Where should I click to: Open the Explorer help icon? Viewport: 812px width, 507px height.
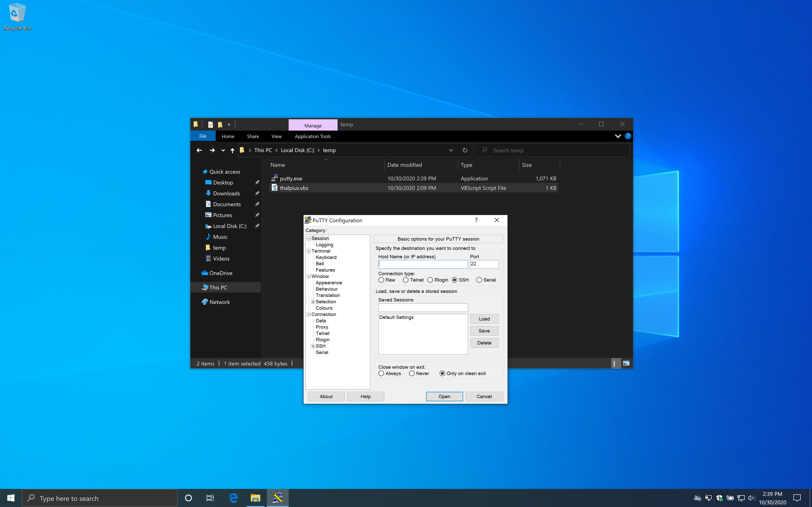(628, 136)
